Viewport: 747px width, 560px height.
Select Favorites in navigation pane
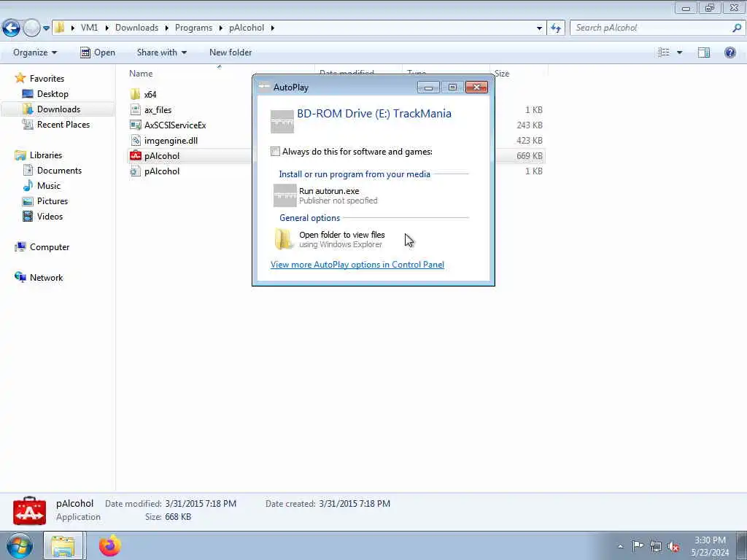(x=47, y=79)
